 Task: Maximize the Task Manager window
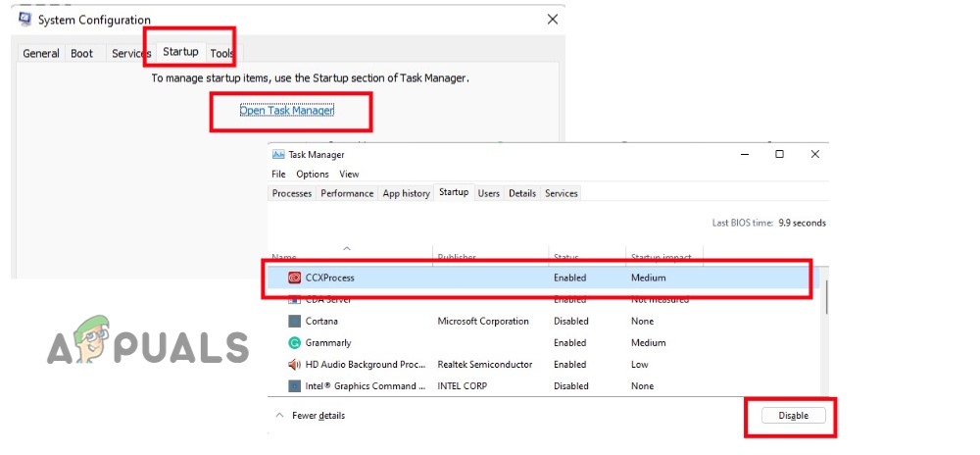[779, 154]
